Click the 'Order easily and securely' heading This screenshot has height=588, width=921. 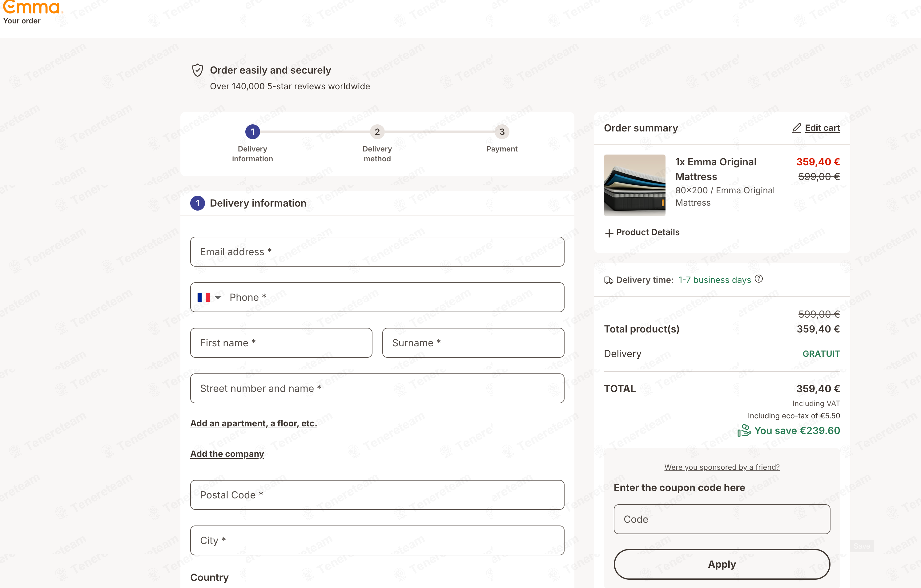[x=270, y=70]
